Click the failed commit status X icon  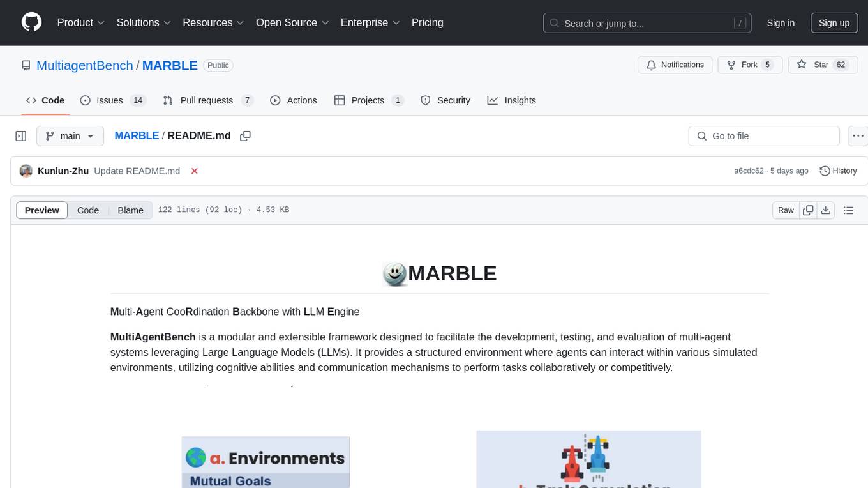(195, 171)
